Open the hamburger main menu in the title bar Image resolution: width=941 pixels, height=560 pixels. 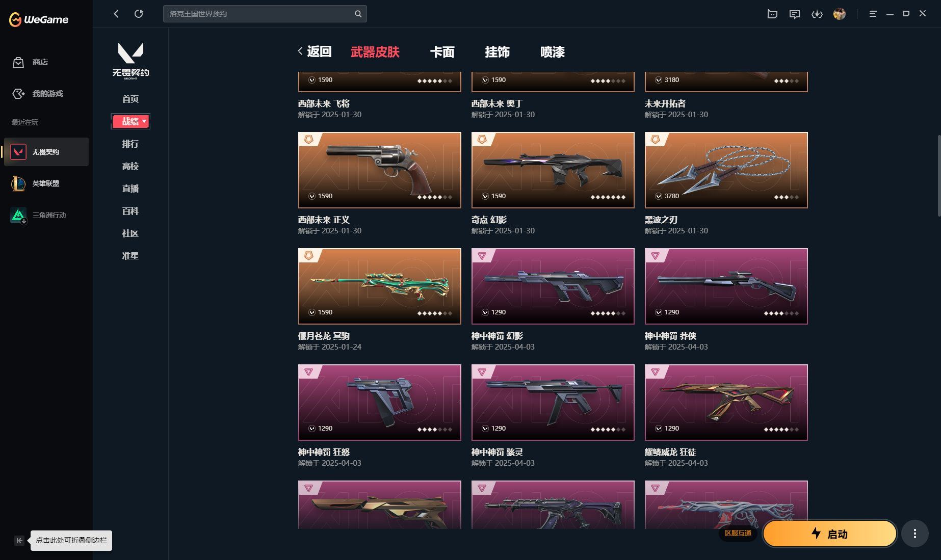(x=873, y=14)
